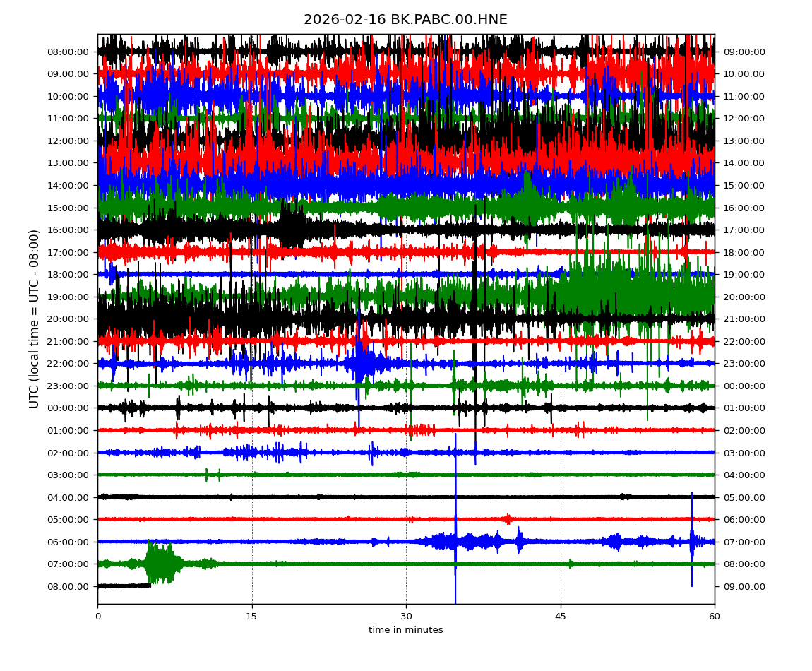Click the right-axis 05:00:00 row label
This screenshot has width=812, height=671.
[x=744, y=497]
